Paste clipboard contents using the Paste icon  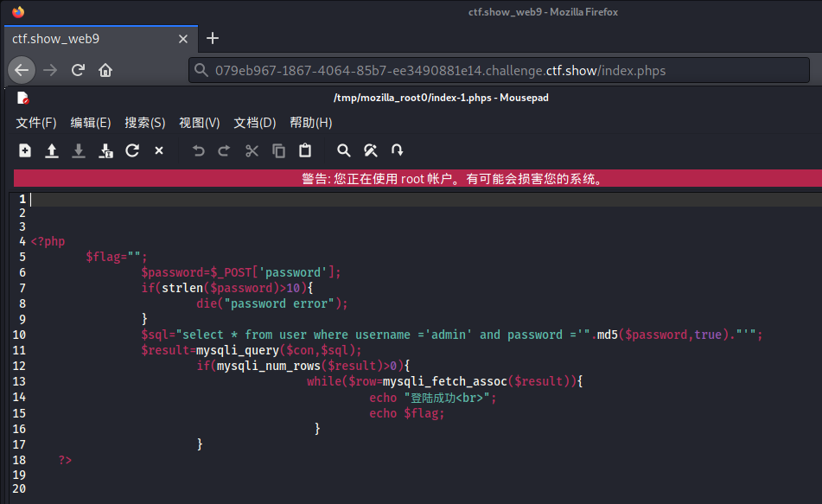click(303, 150)
